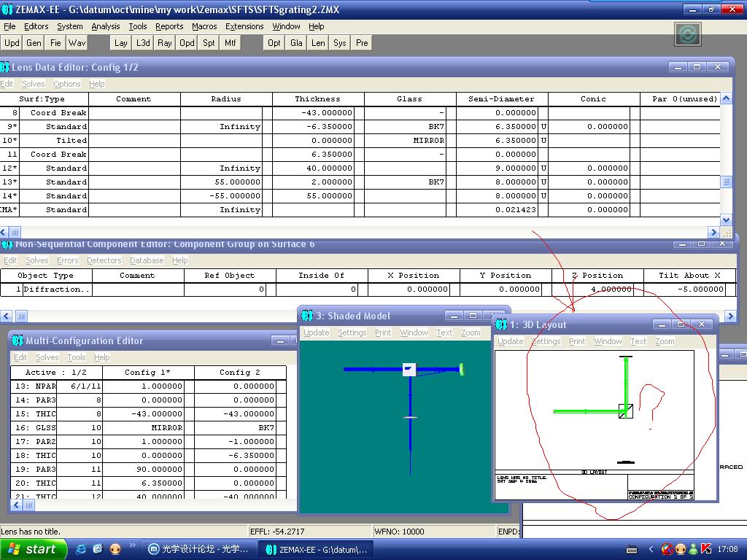Click right scroll arrow in Non-Sequential Component Editor
Image resolution: width=747 pixels, height=560 pixels.
click(729, 316)
